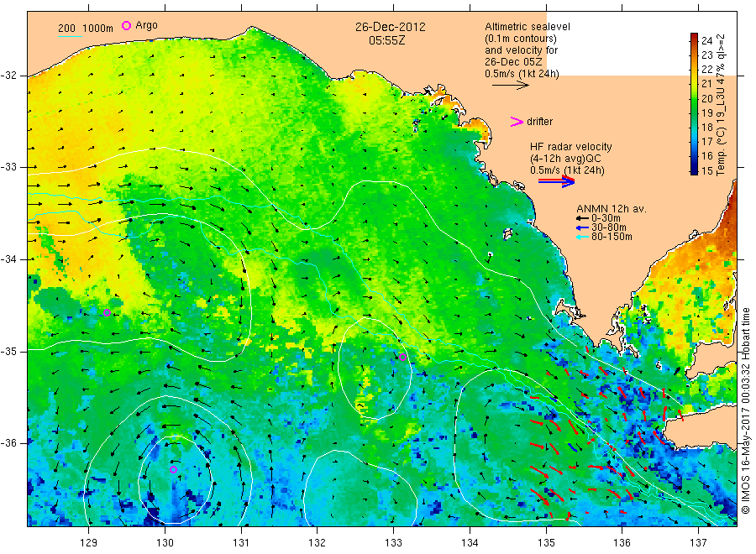
Task: Click the 'Argo' legend label
Action: (146, 25)
